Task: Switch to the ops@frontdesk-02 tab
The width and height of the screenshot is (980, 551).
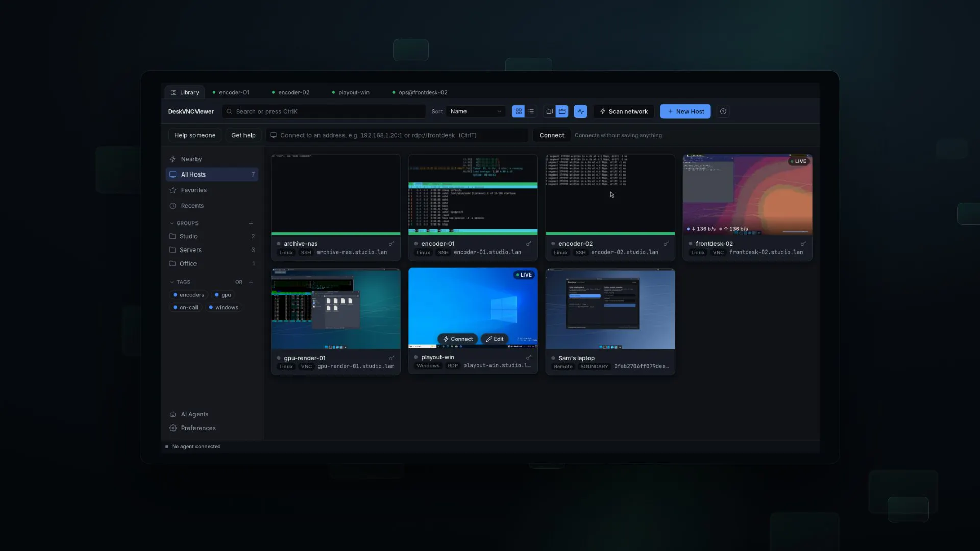Action: [x=420, y=92]
